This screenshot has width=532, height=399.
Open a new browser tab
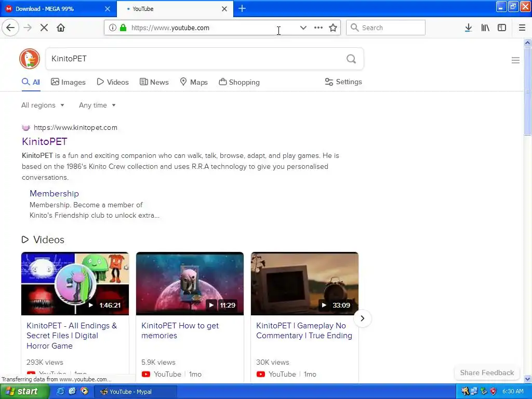pyautogui.click(x=242, y=8)
